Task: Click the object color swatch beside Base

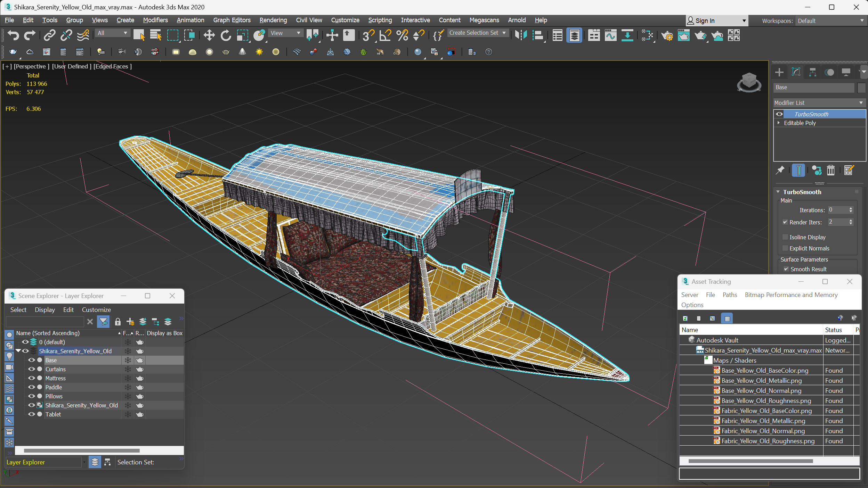Action: pyautogui.click(x=861, y=88)
